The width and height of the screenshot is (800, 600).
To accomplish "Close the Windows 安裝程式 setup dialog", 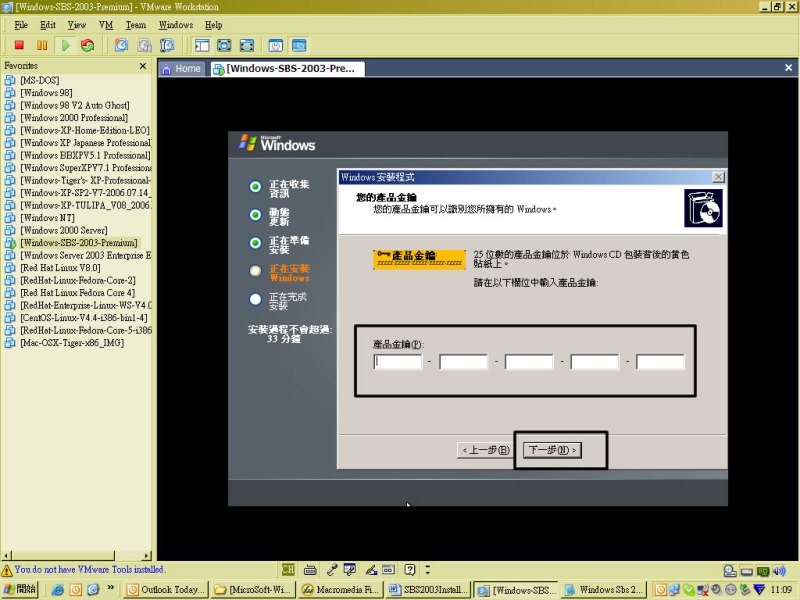I will click(718, 177).
